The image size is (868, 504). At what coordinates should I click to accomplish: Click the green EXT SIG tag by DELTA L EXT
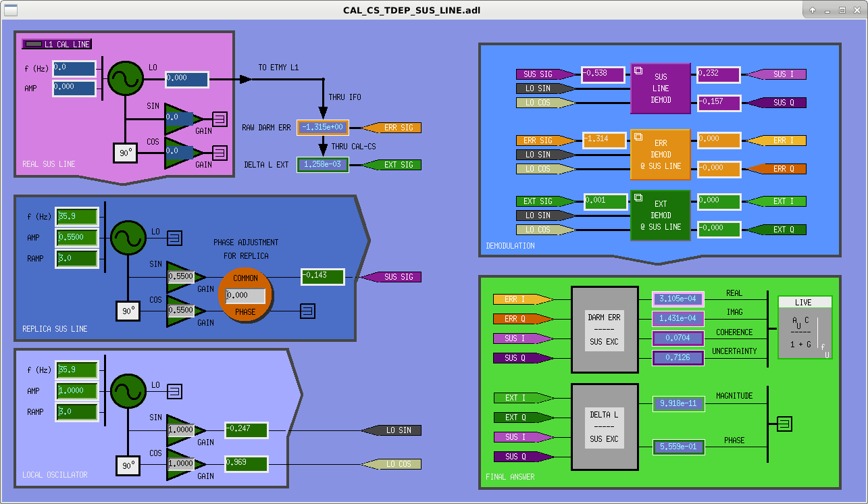click(x=392, y=165)
